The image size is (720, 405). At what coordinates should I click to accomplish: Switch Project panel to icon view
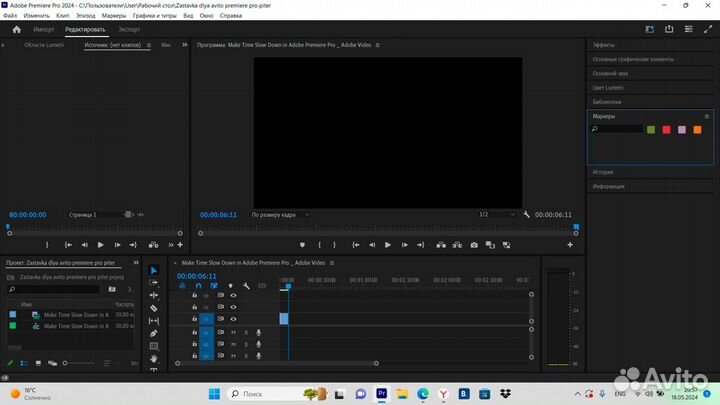pyautogui.click(x=38, y=363)
